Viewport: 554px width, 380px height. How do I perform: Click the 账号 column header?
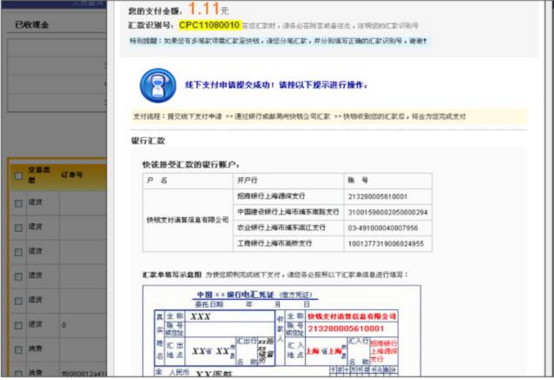(x=388, y=180)
